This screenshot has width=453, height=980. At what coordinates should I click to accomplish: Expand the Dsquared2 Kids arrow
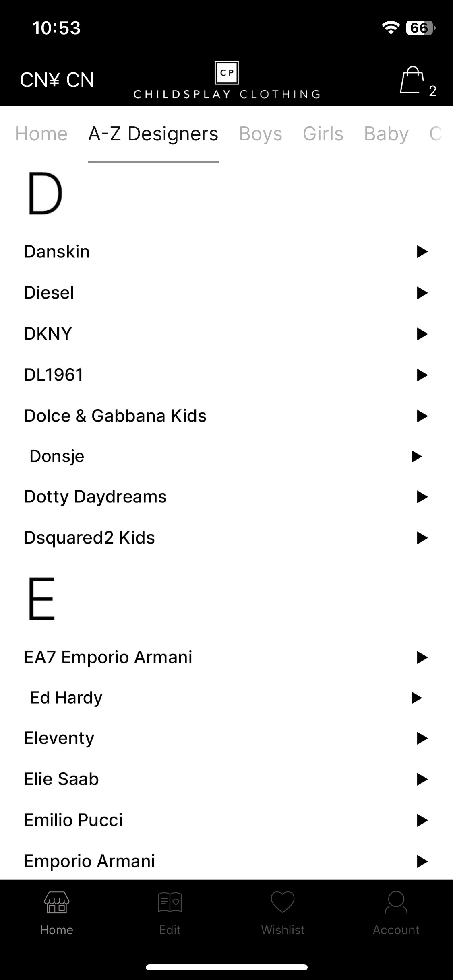click(422, 538)
